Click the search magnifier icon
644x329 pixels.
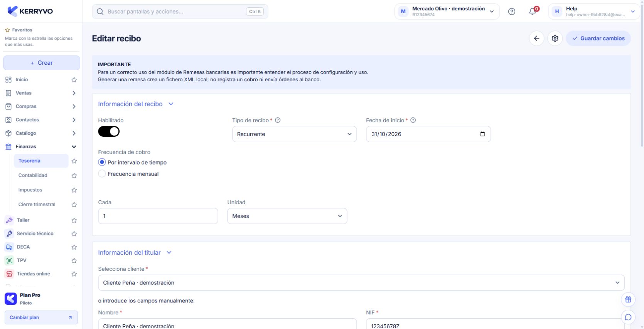(x=100, y=12)
